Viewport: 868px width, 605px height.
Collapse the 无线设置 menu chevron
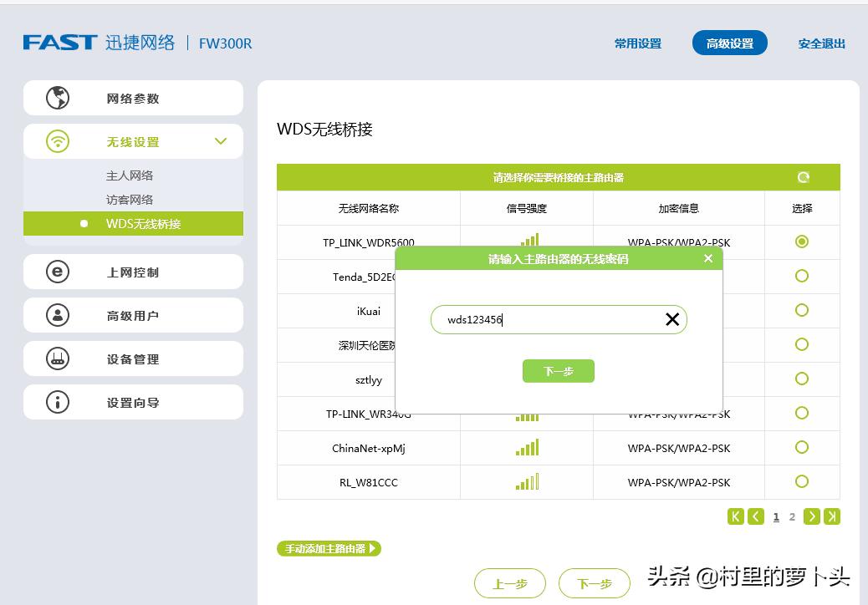[x=220, y=141]
